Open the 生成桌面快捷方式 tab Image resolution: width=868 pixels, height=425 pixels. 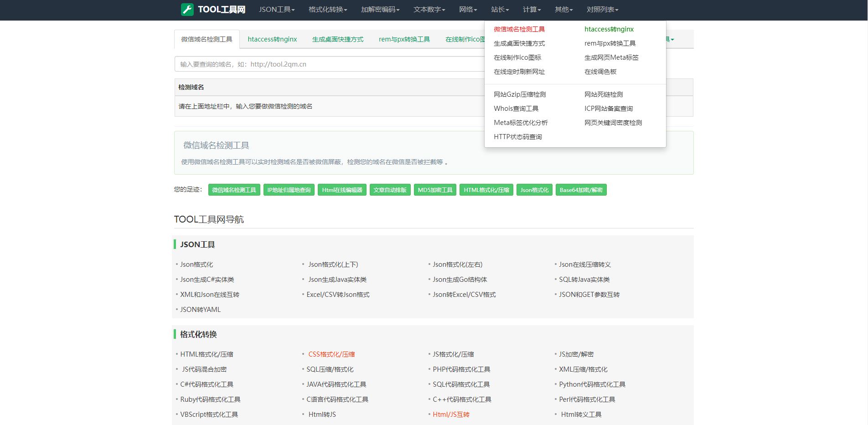pos(338,39)
